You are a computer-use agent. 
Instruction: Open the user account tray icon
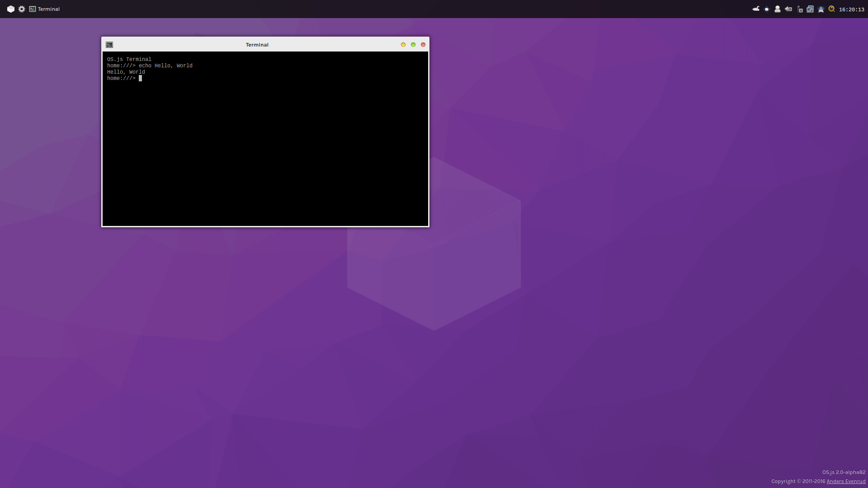778,9
